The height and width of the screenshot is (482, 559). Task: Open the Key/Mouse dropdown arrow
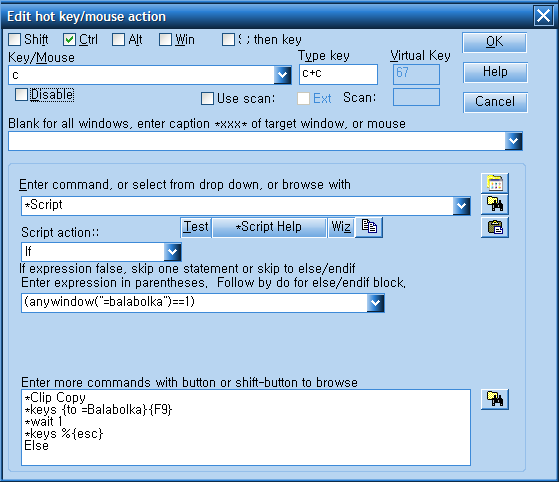tap(282, 75)
